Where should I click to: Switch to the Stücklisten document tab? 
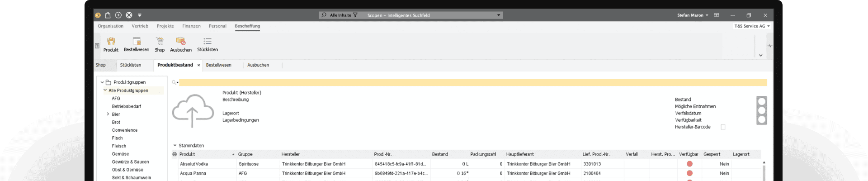point(130,65)
